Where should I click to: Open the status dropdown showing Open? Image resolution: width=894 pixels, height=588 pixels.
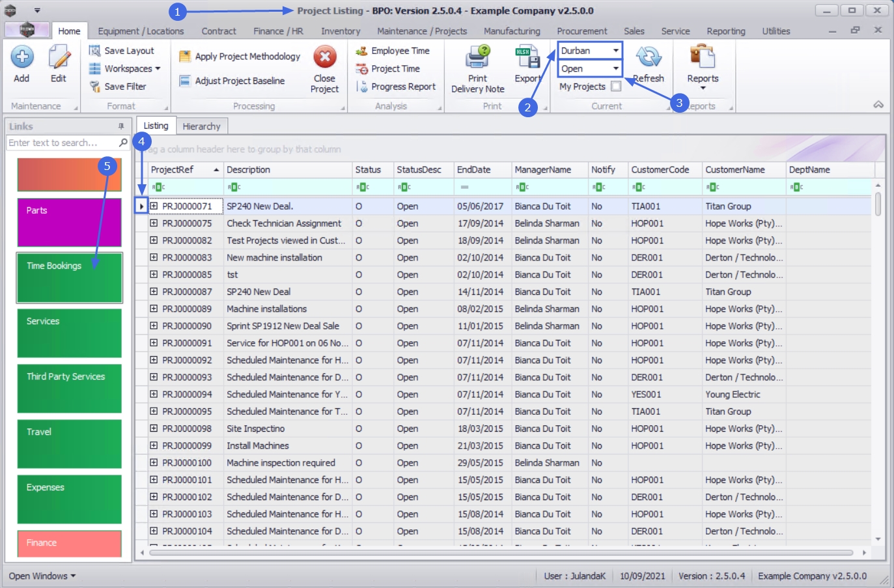(615, 68)
